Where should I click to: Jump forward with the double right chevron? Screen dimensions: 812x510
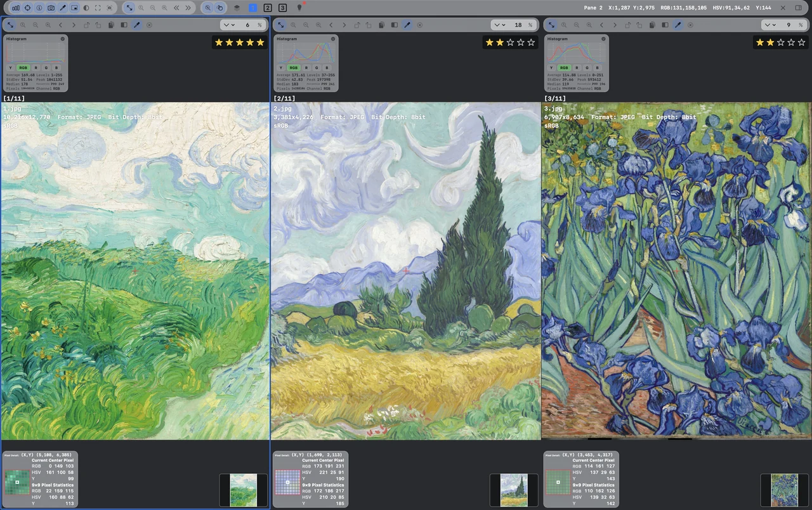tap(188, 8)
